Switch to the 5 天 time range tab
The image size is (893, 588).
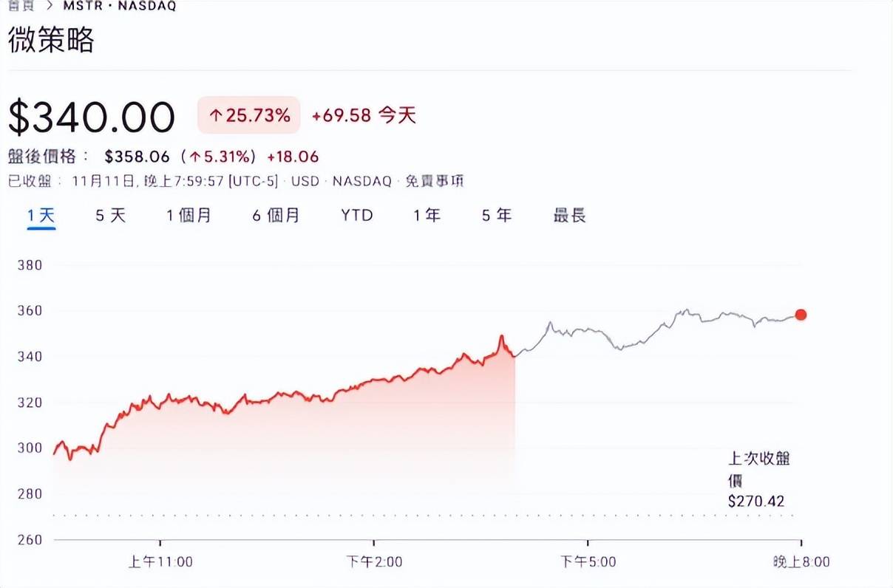click(x=109, y=215)
